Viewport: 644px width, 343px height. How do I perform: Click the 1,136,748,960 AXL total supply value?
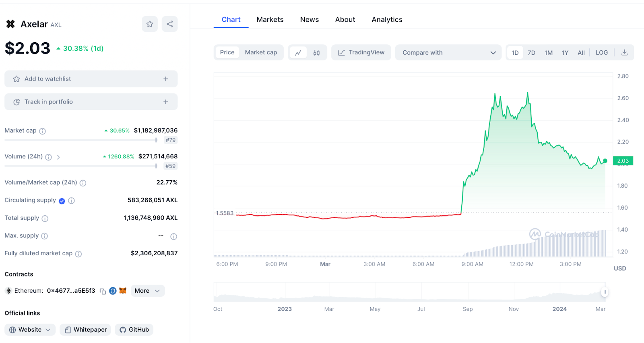[151, 218]
